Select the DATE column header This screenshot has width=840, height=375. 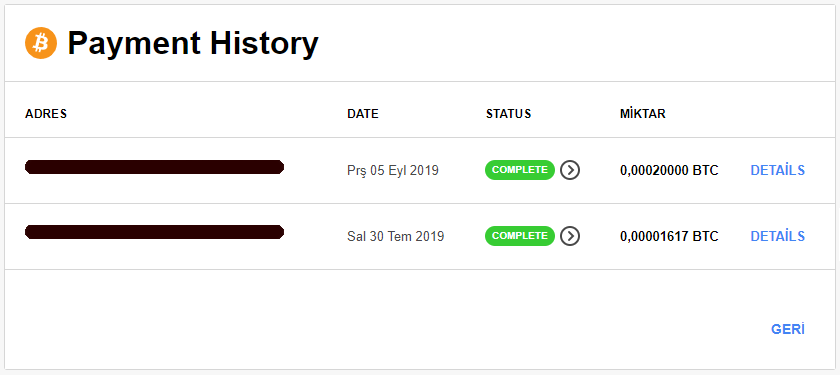(x=363, y=114)
